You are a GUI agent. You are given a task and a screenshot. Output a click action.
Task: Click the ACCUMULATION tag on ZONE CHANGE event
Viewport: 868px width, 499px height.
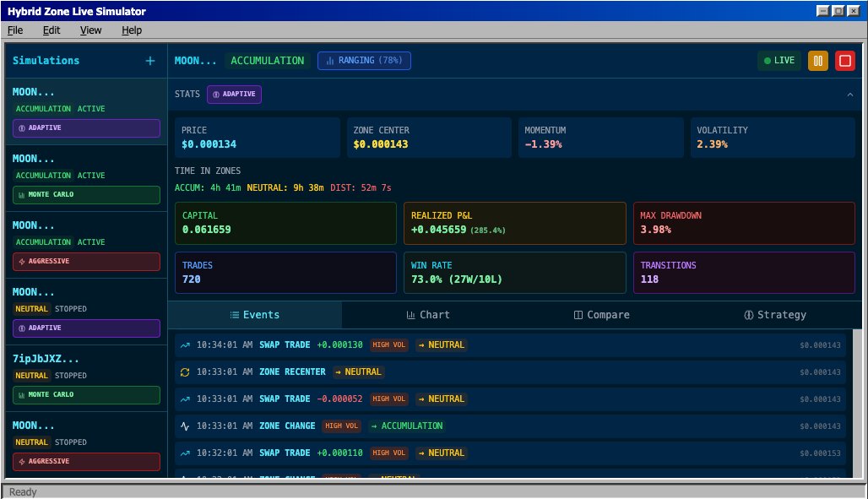[406, 426]
